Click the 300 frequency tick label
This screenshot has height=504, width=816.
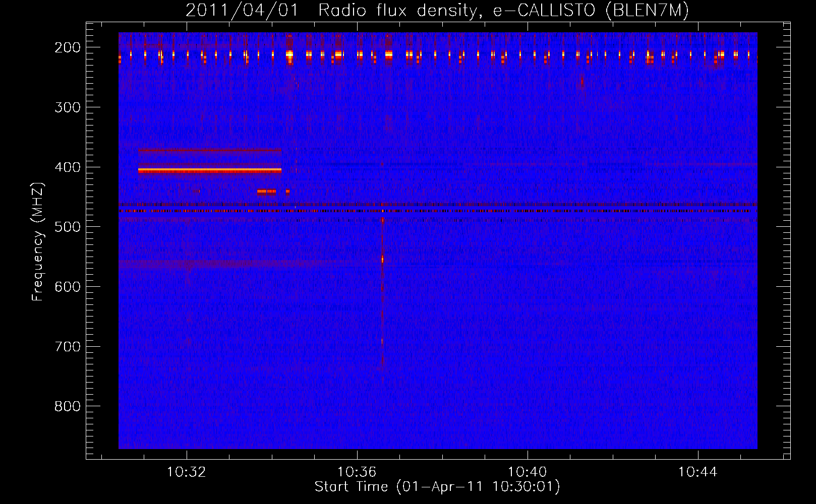[68, 107]
